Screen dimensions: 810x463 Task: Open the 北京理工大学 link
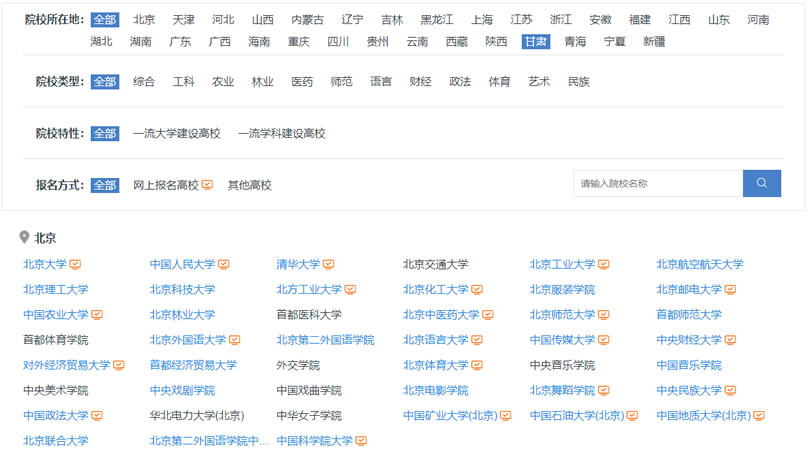[x=56, y=289]
